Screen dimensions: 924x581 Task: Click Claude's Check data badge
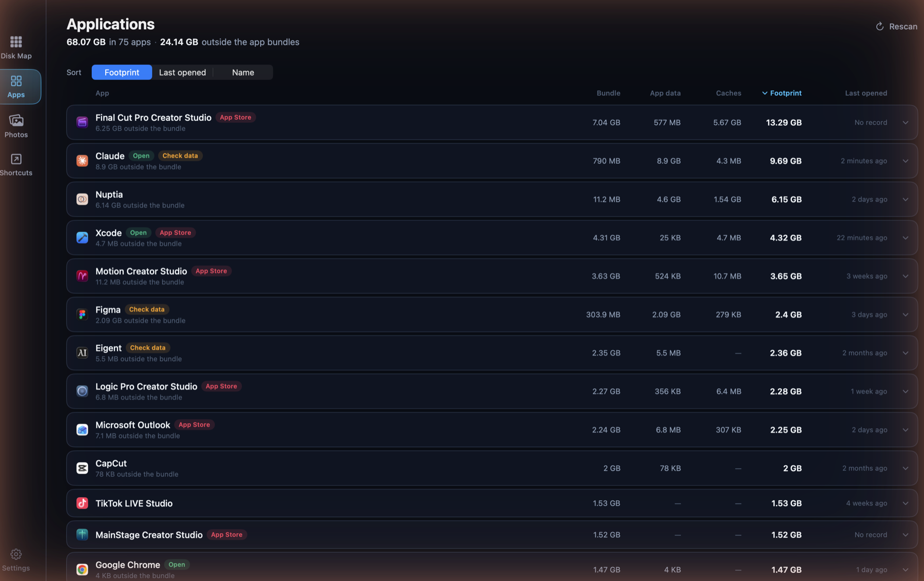click(180, 156)
